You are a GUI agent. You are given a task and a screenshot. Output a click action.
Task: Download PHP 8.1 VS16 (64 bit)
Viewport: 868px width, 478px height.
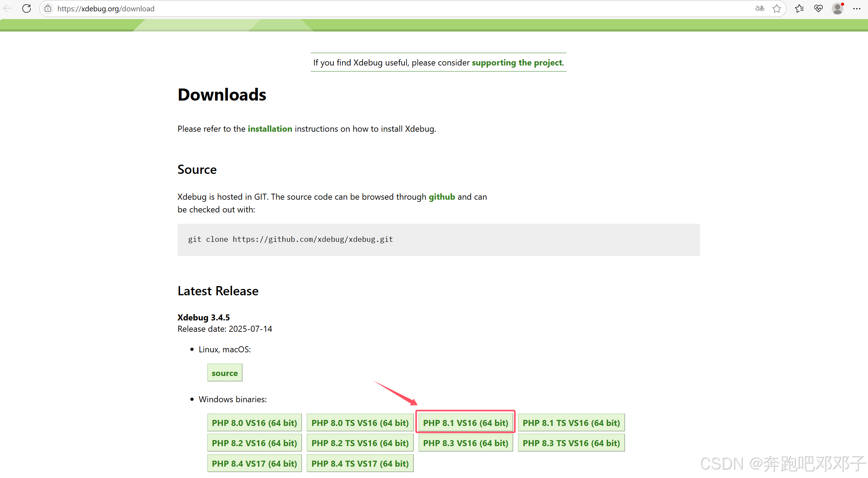(x=466, y=423)
